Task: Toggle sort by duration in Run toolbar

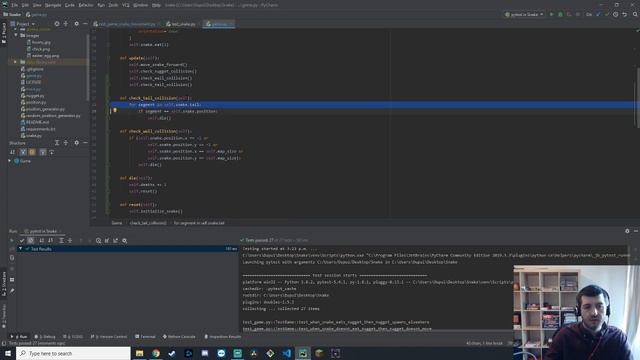Action: coord(50,240)
